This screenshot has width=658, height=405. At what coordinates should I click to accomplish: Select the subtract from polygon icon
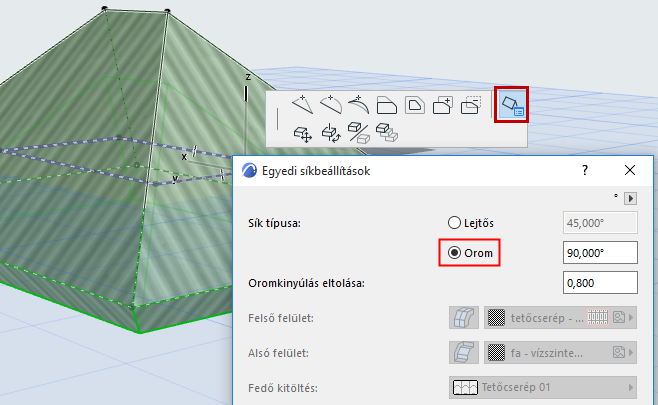tap(471, 105)
